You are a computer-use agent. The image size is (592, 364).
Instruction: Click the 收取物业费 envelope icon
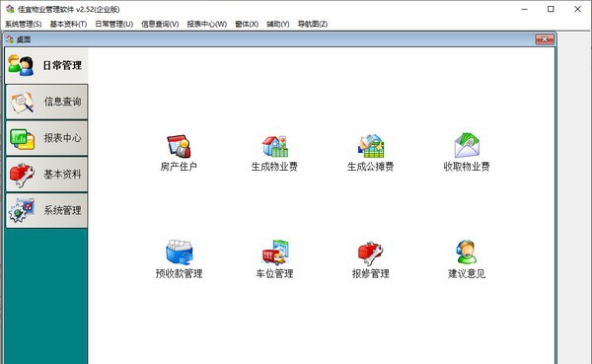pyautogui.click(x=467, y=145)
